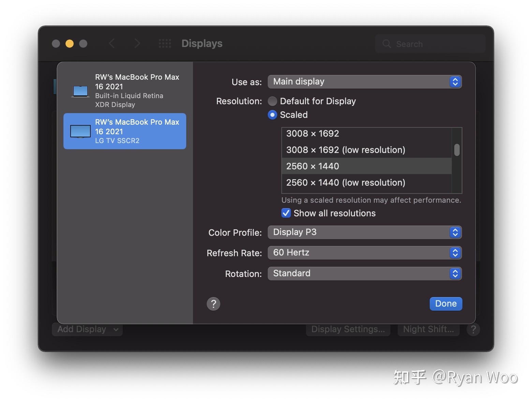The width and height of the screenshot is (532, 402).
Task: Click the Done button
Action: (x=446, y=304)
